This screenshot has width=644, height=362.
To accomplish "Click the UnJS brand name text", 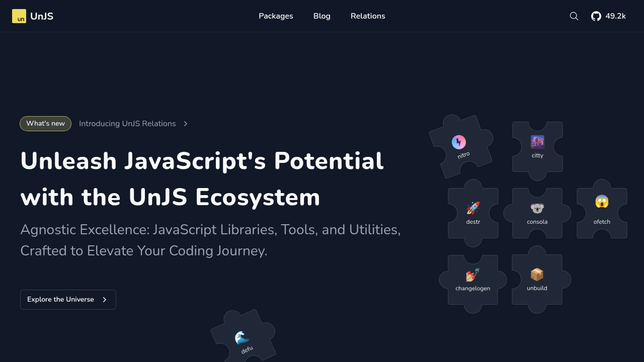I will coord(42,16).
